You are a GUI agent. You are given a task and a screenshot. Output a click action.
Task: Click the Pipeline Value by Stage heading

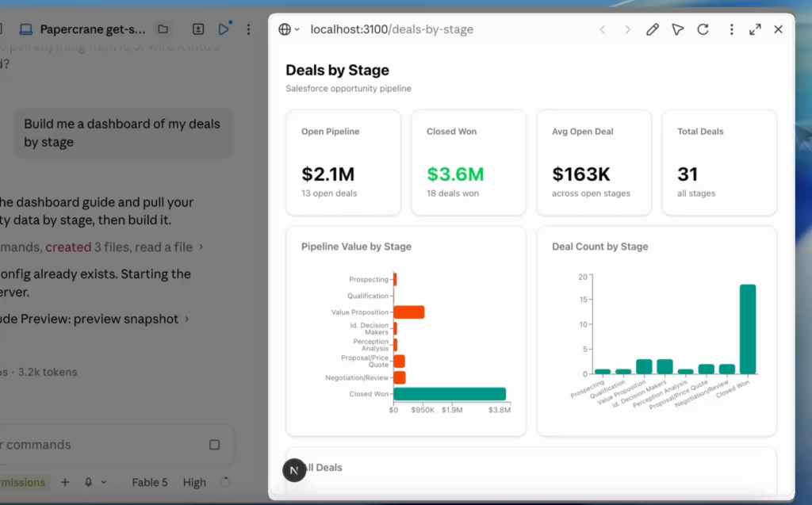[356, 247]
